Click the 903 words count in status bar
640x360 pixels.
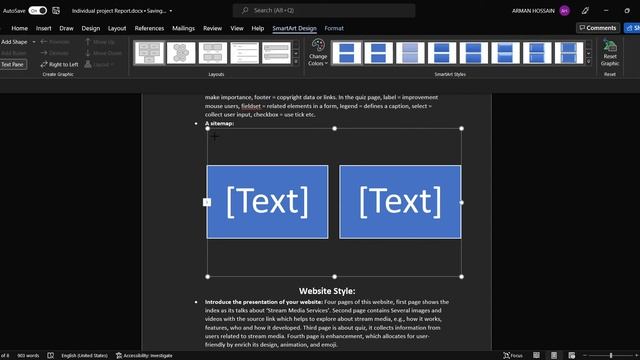(x=28, y=356)
